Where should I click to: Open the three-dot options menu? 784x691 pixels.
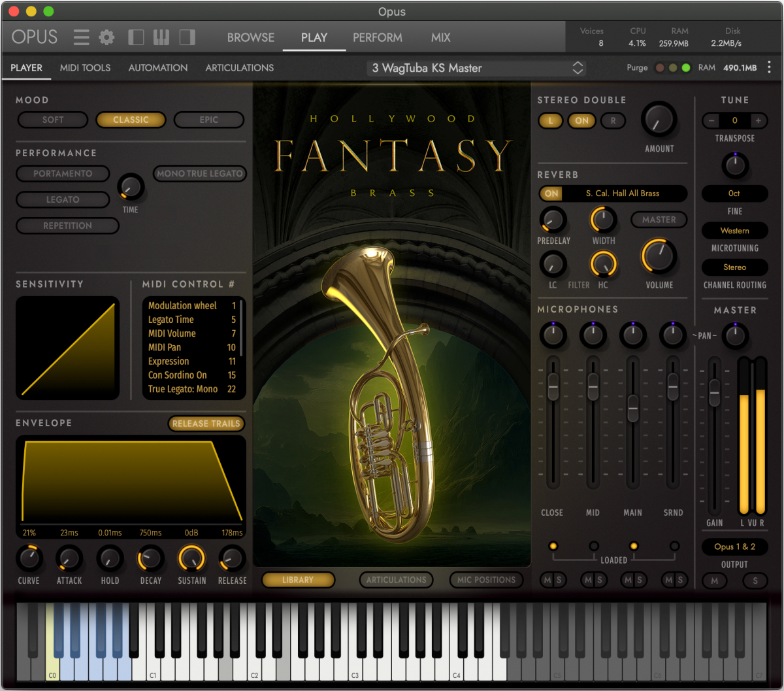[769, 67]
